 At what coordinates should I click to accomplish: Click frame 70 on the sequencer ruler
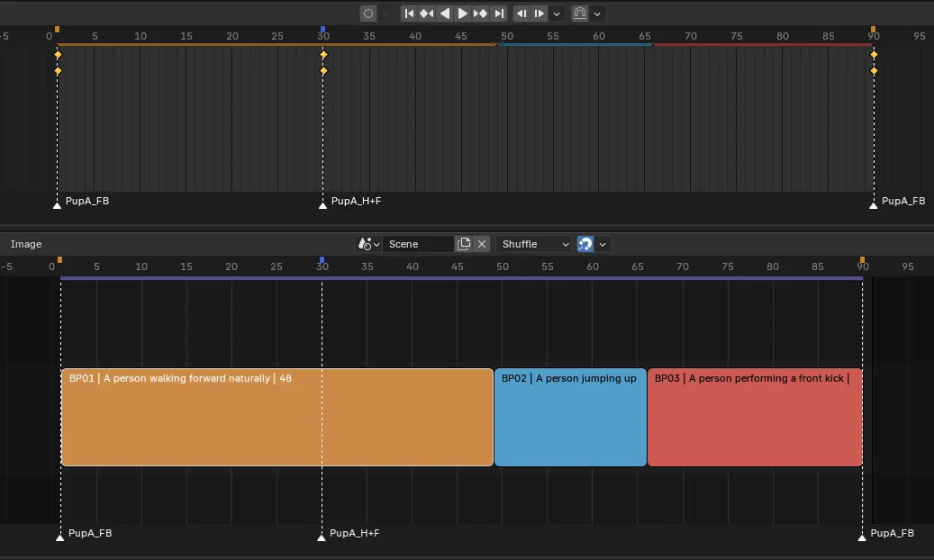683,266
